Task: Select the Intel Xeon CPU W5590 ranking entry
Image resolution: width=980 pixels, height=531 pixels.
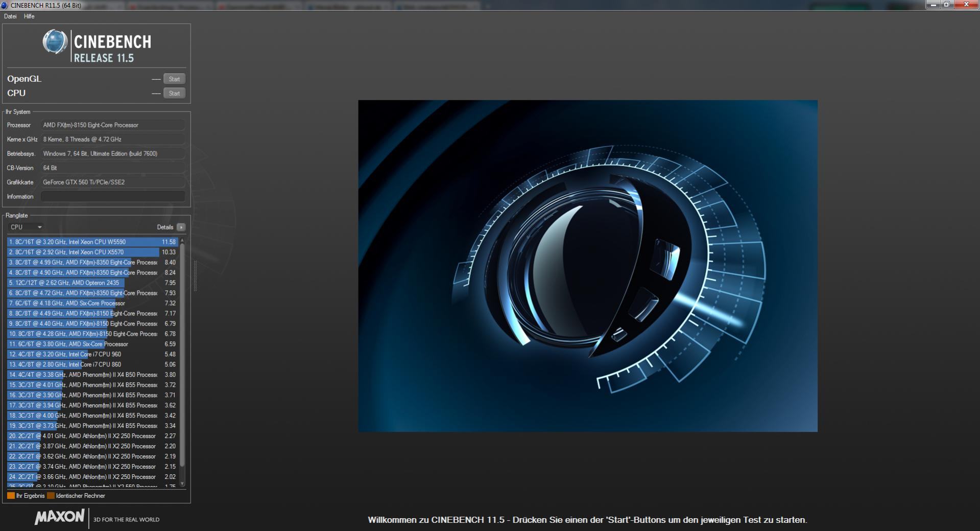Action: pyautogui.click(x=92, y=242)
